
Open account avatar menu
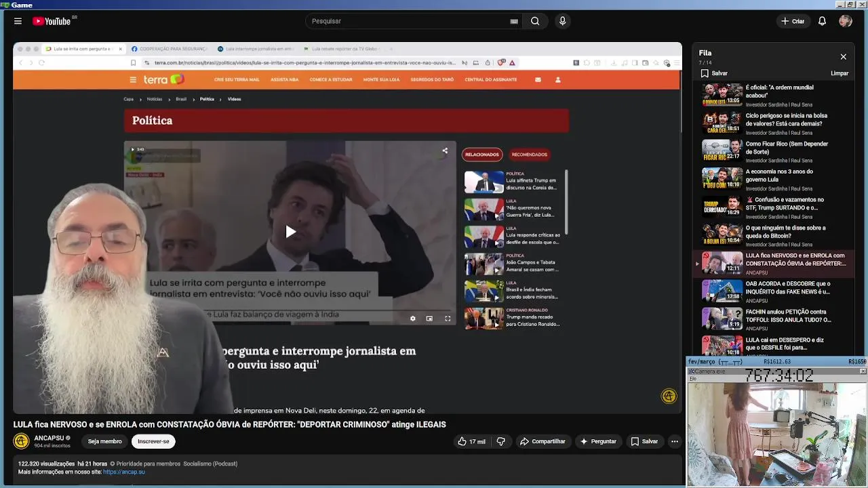tap(845, 21)
